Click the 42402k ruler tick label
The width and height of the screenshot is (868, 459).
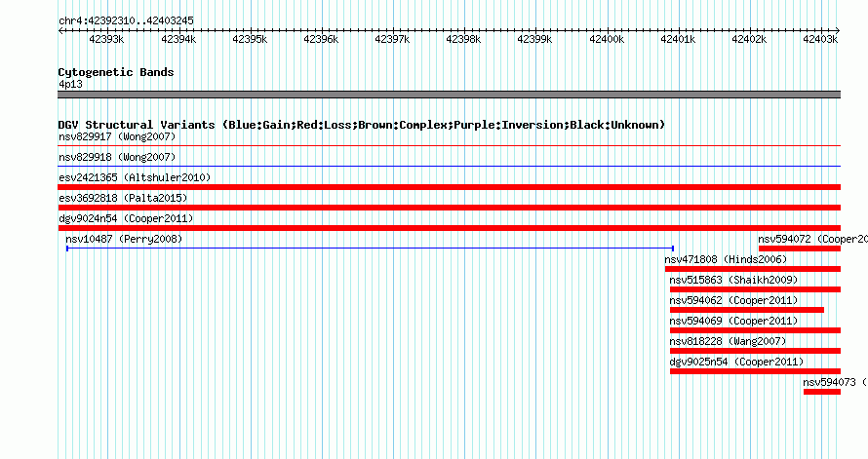pos(749,40)
